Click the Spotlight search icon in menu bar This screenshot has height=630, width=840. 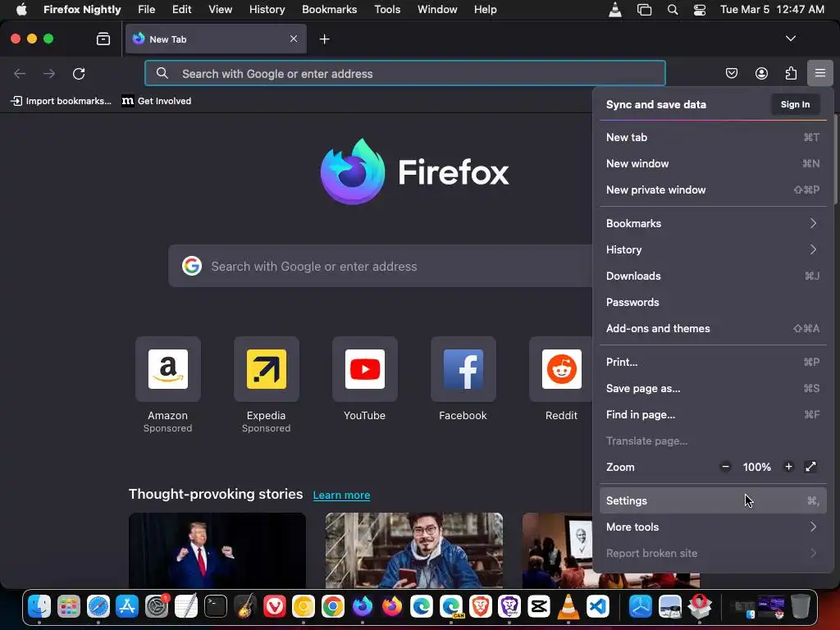click(x=673, y=10)
